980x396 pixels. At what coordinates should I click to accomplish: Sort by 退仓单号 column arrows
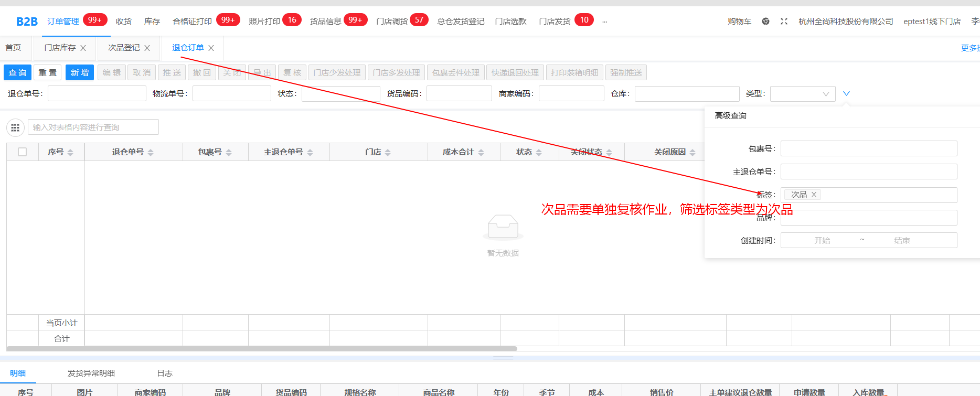[x=151, y=153]
